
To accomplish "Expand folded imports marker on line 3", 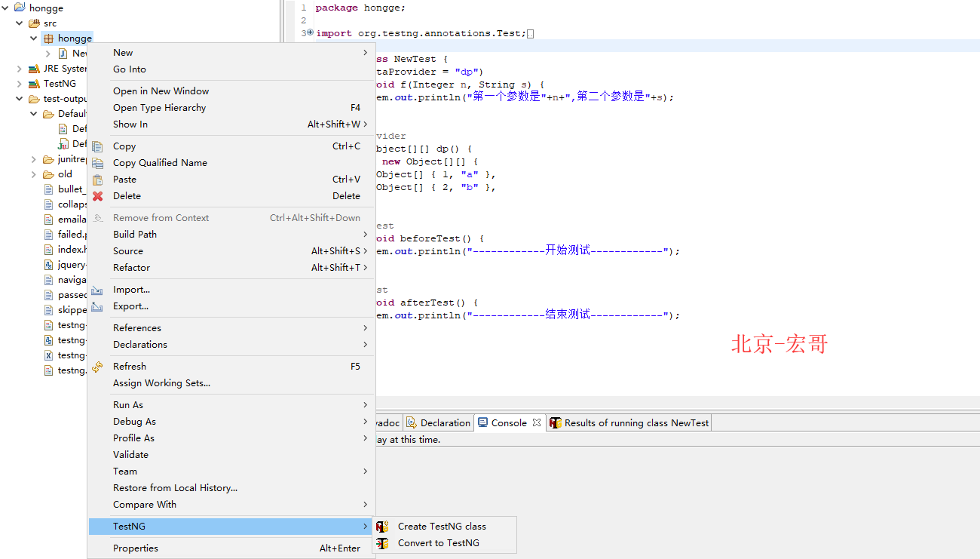I will click(310, 32).
